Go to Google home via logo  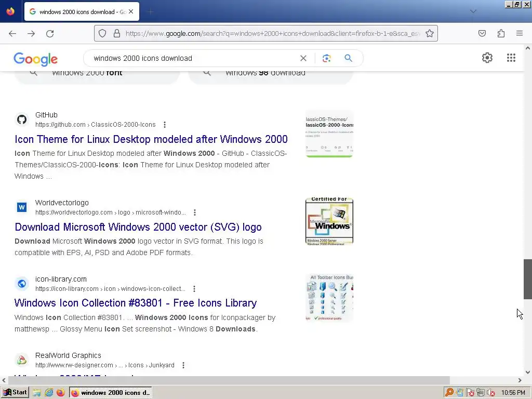tap(36, 59)
